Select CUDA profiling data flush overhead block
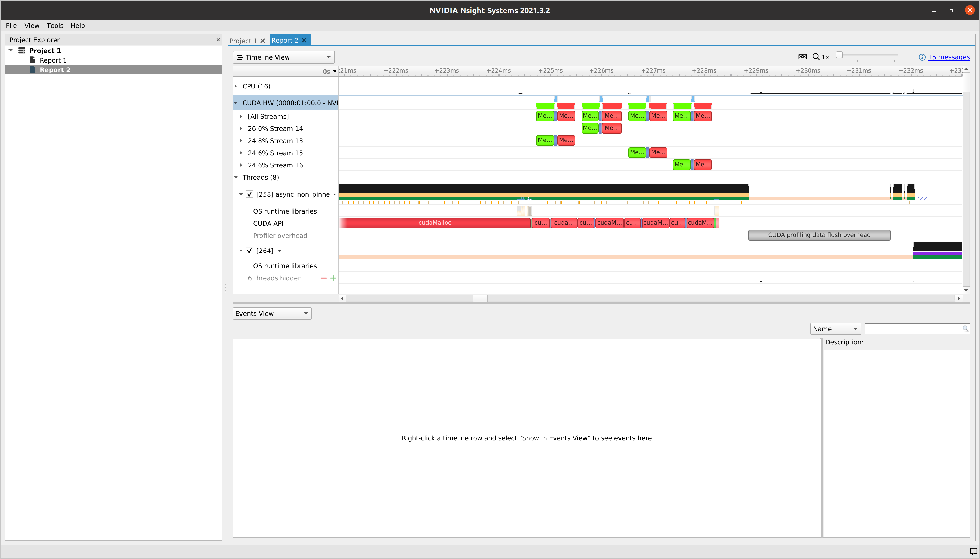Image resolution: width=980 pixels, height=559 pixels. click(x=819, y=235)
